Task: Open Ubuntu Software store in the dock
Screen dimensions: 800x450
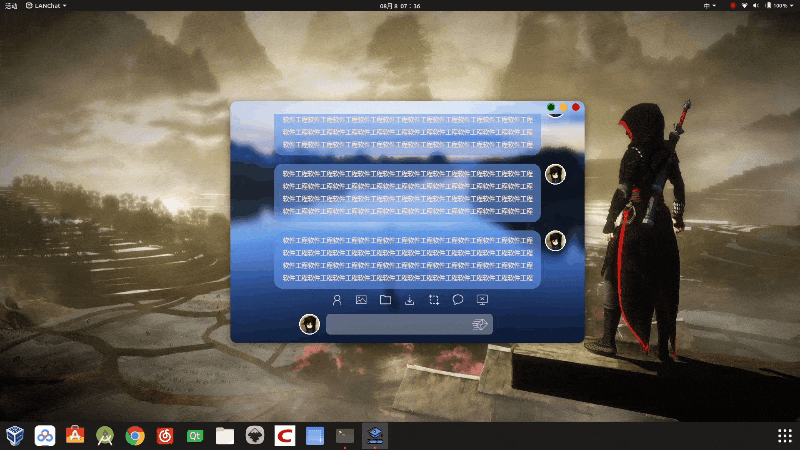Action: 75,436
